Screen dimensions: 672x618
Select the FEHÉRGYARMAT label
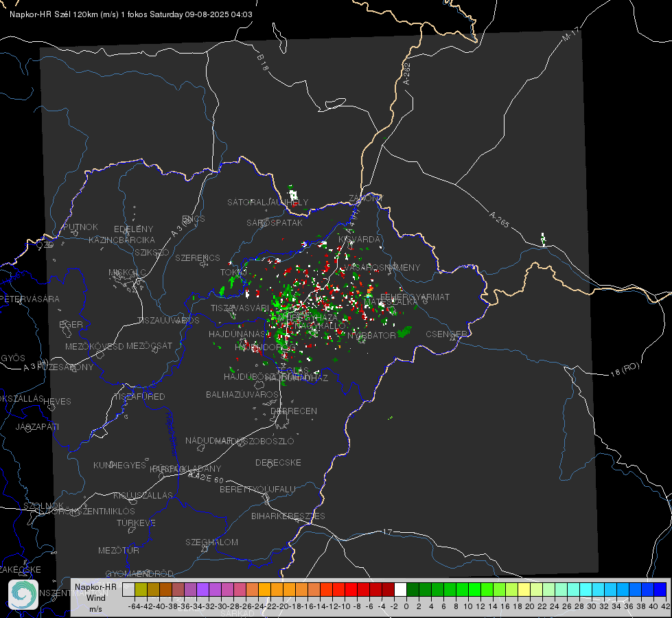(x=415, y=297)
